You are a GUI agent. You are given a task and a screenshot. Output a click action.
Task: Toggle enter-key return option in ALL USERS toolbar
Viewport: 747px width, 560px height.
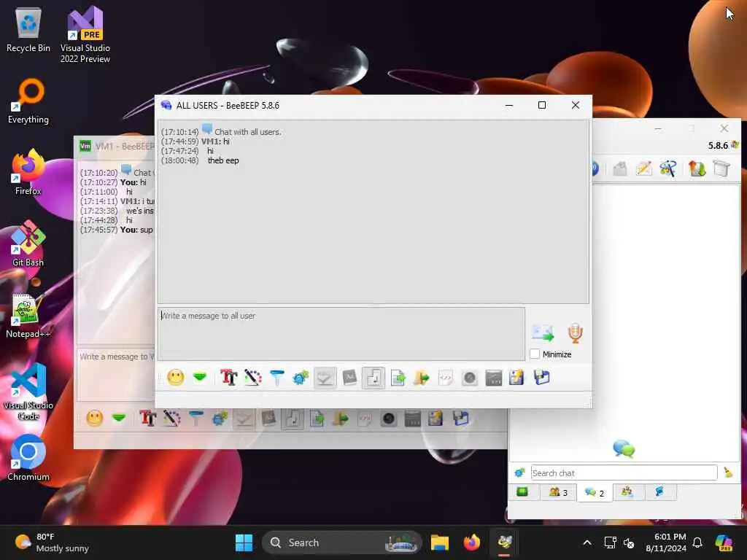[x=373, y=378]
